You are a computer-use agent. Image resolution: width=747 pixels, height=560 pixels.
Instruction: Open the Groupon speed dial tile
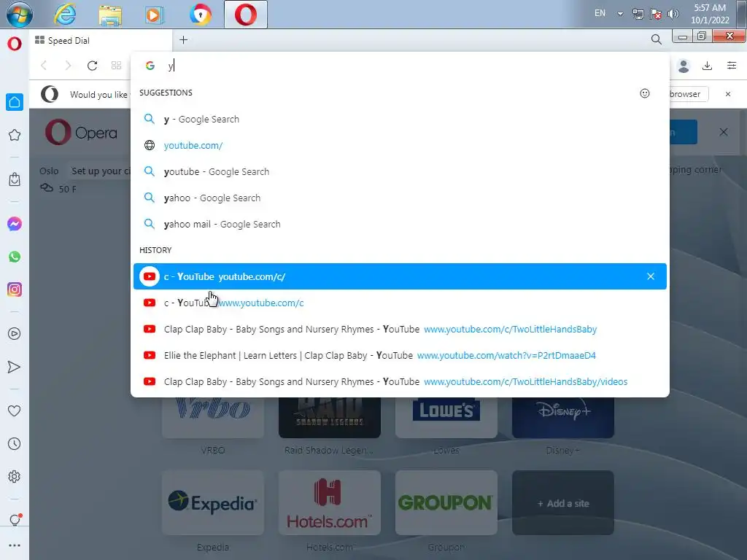[446, 502]
